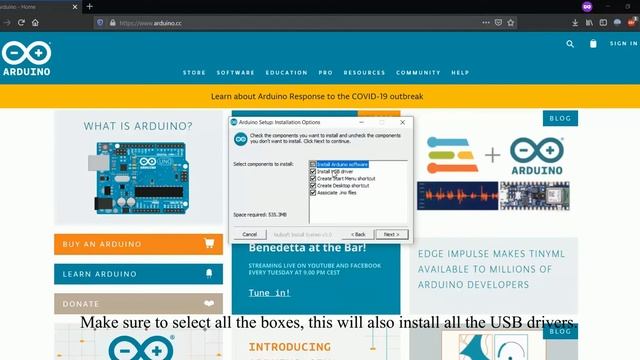This screenshot has height=360, width=640.
Task: Click the purple profile icon in the title bar
Action: (x=587, y=7)
